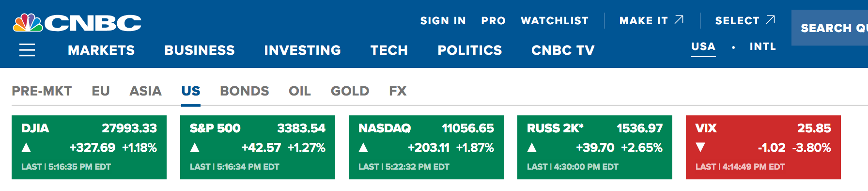
Task: Open the Markets menu
Action: (x=101, y=50)
